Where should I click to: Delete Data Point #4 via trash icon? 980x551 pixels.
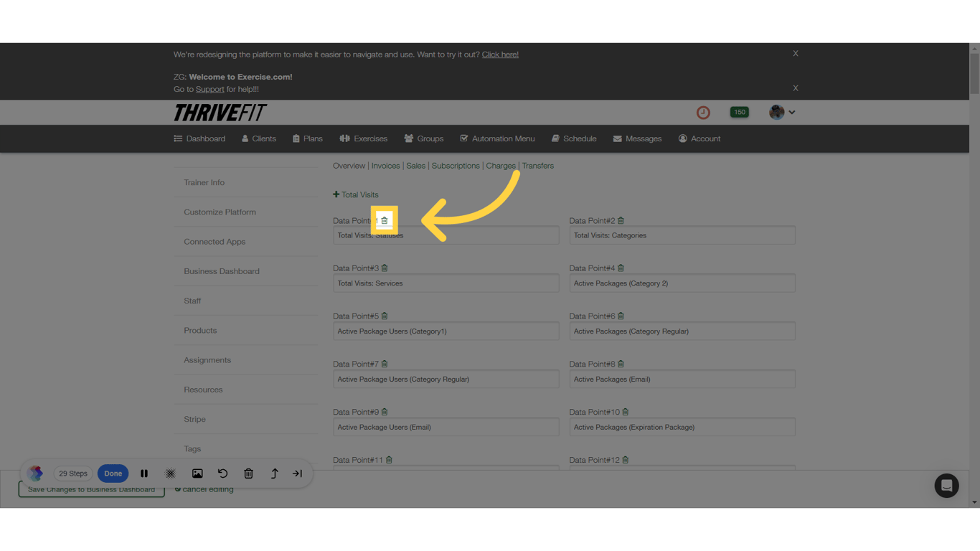tap(621, 268)
